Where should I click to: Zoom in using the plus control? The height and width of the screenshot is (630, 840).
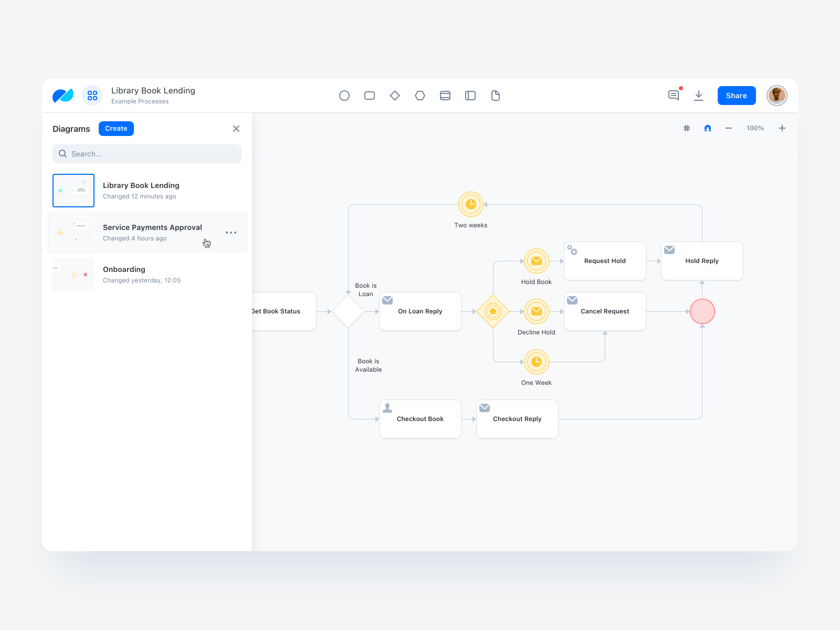(x=782, y=128)
